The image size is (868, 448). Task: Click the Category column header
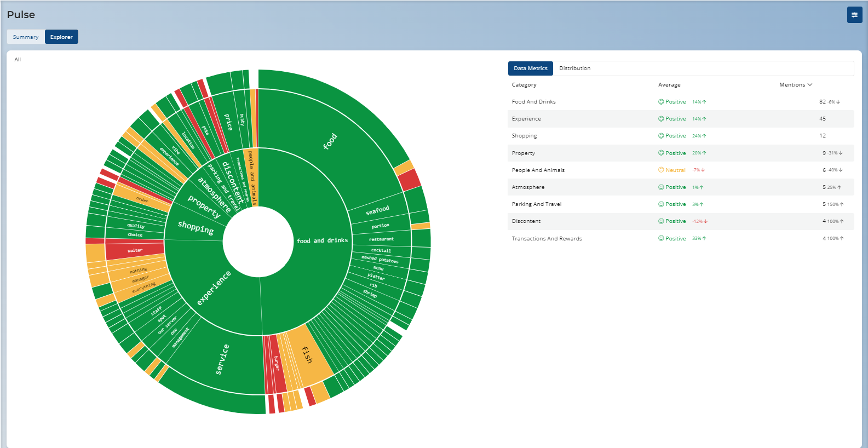(x=524, y=85)
